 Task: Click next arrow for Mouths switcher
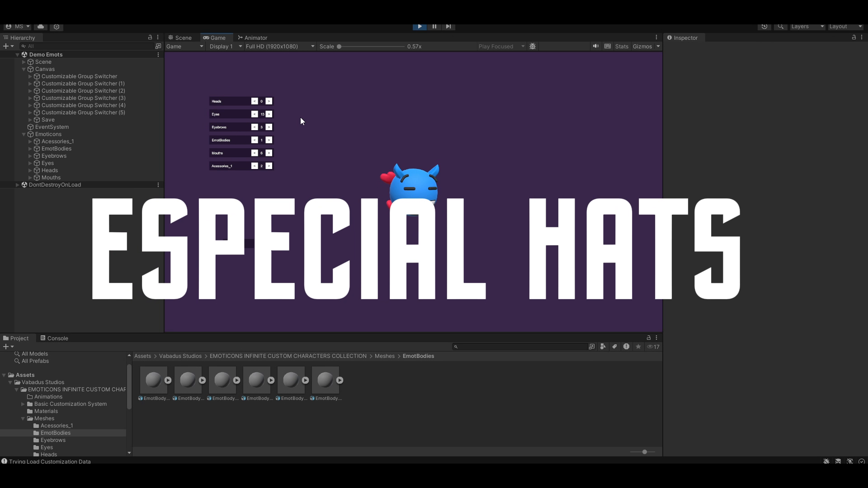point(269,153)
